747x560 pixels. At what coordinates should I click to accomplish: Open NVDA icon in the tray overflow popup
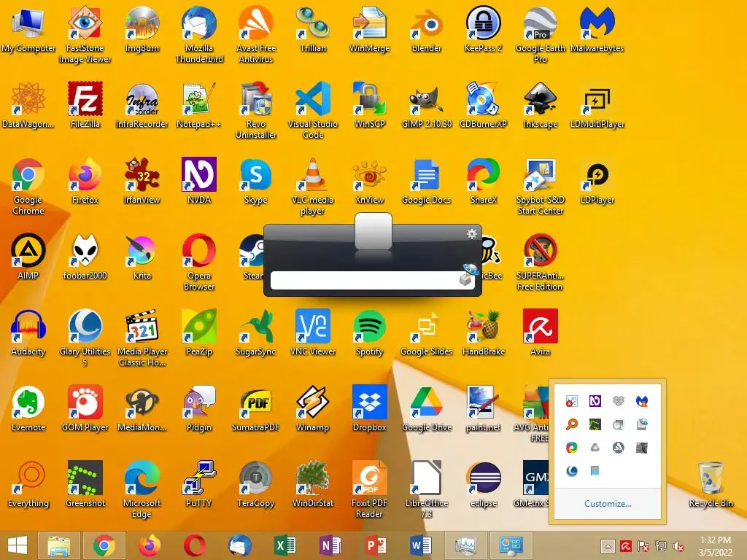click(595, 401)
